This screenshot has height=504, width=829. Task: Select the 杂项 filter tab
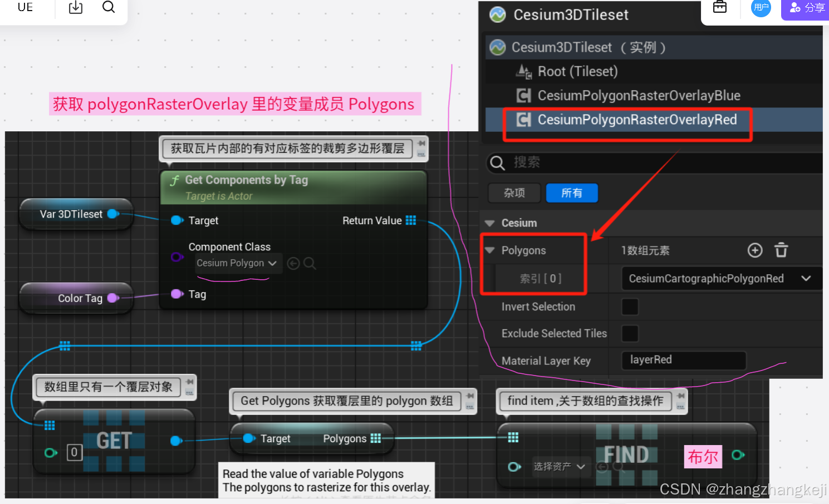coord(514,193)
